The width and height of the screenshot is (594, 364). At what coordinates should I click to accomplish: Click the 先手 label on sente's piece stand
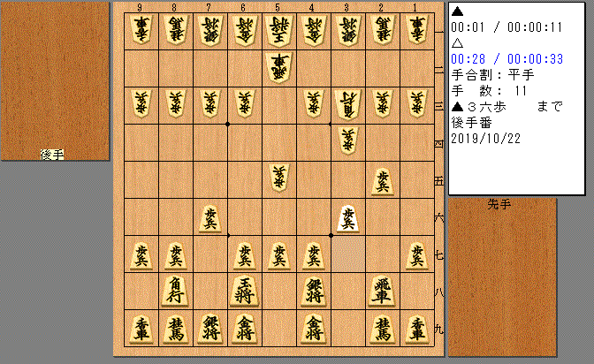click(x=499, y=205)
